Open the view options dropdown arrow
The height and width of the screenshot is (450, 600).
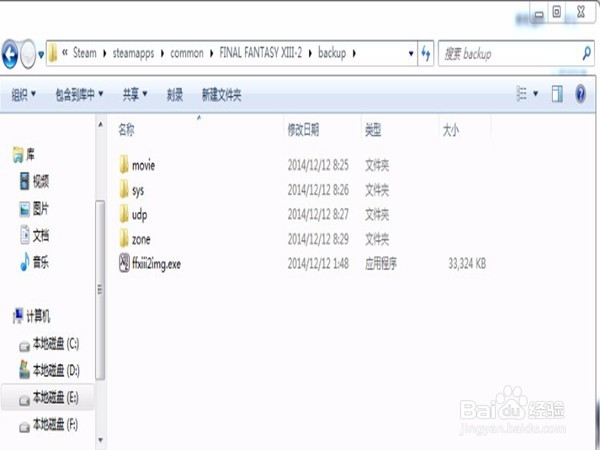click(536, 93)
